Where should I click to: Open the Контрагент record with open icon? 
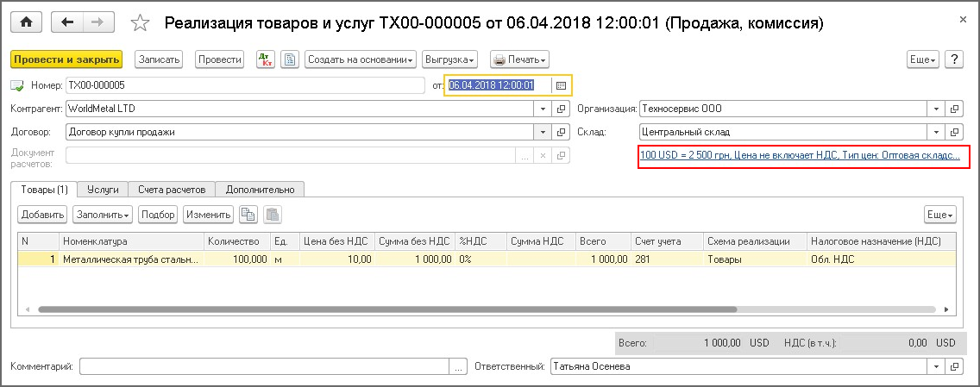pos(561,109)
